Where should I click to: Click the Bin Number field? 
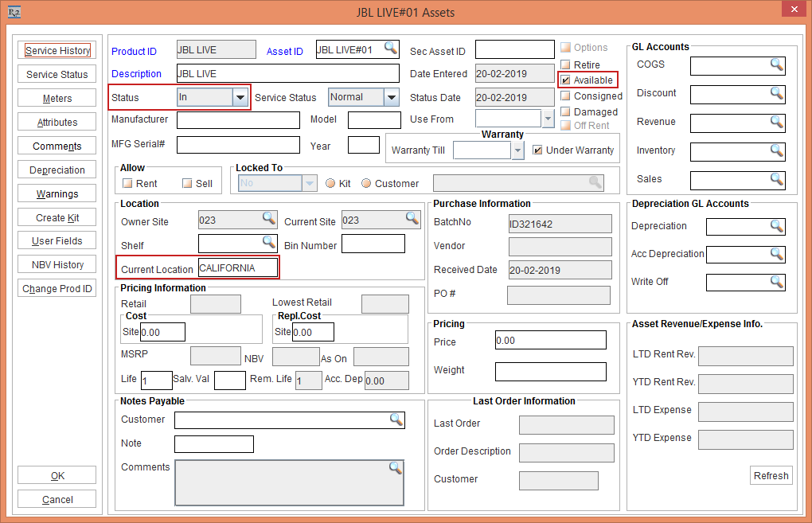373,244
